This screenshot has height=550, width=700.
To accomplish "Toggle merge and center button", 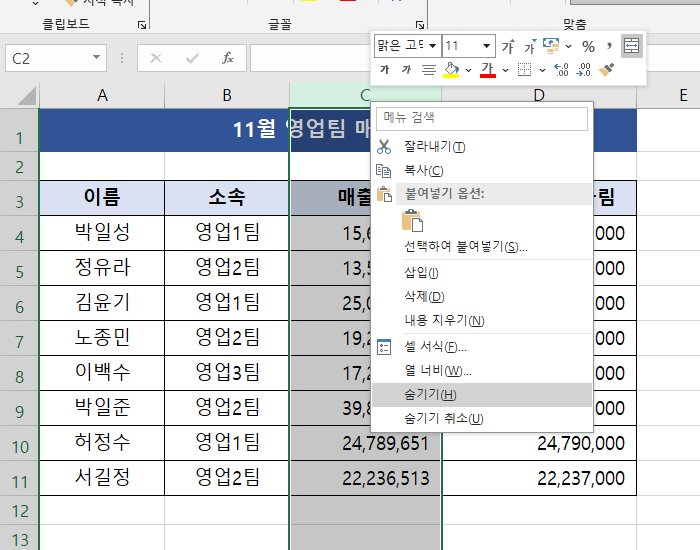I will point(631,46).
